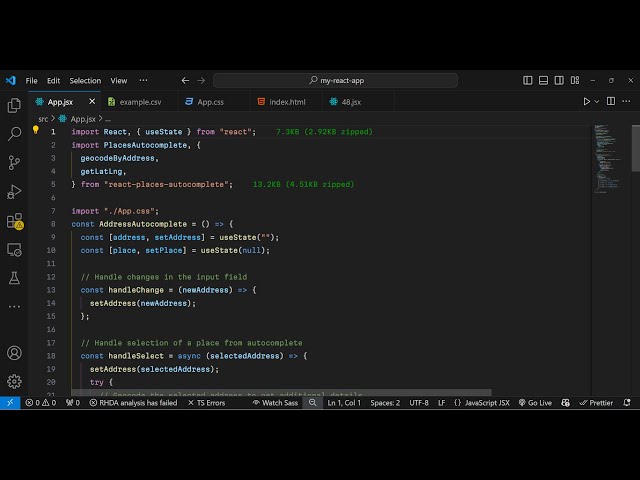Open the Extensions view
This screenshot has height=480, width=640.
point(14,221)
